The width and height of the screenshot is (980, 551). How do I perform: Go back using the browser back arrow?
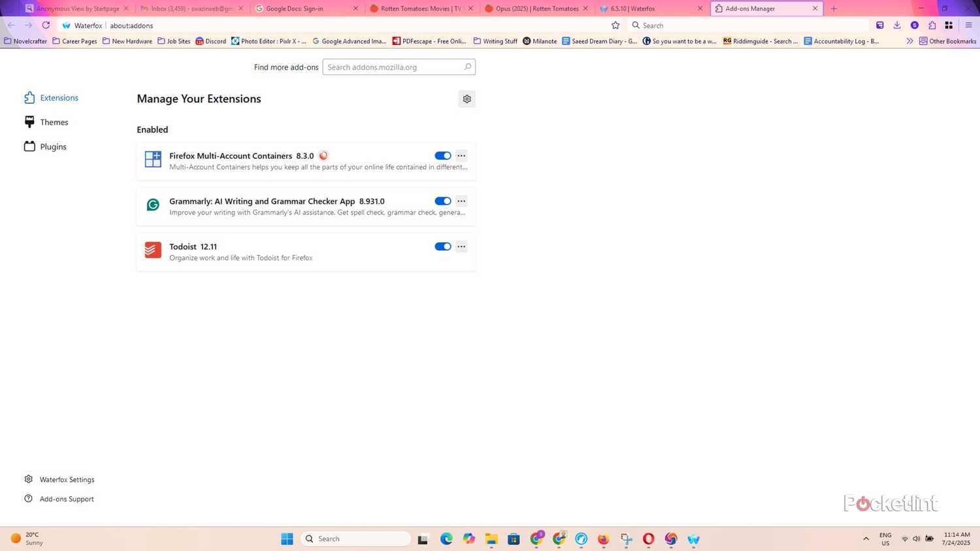11,25
